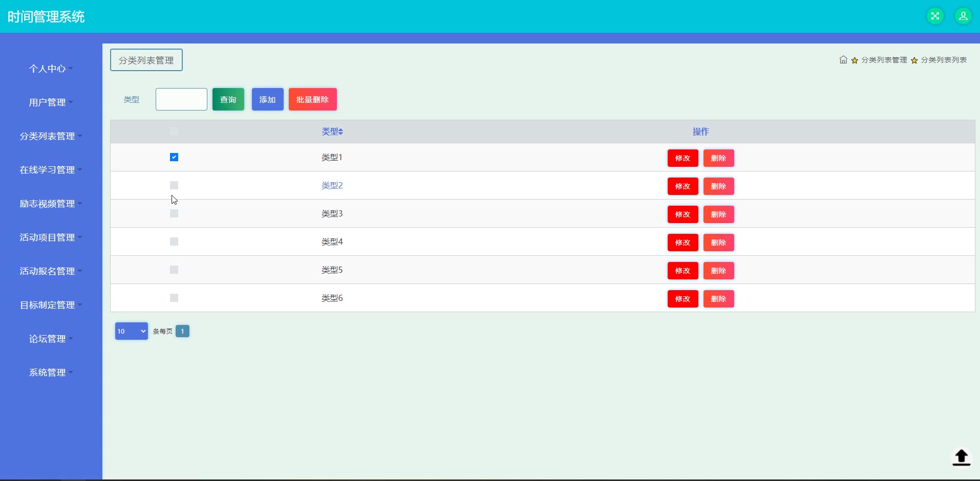Click the first star icon in breadcrumb
Screen dimensions: 980x481
coord(855,60)
